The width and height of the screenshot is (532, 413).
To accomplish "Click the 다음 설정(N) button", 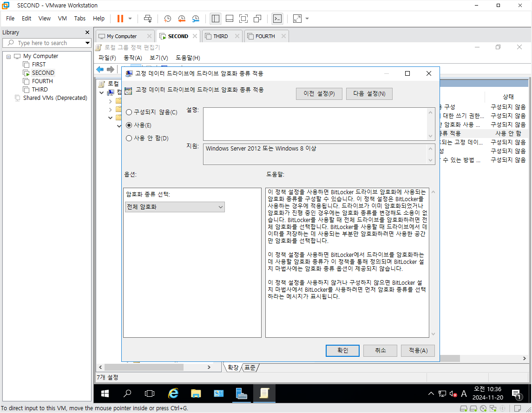I will (x=369, y=94).
